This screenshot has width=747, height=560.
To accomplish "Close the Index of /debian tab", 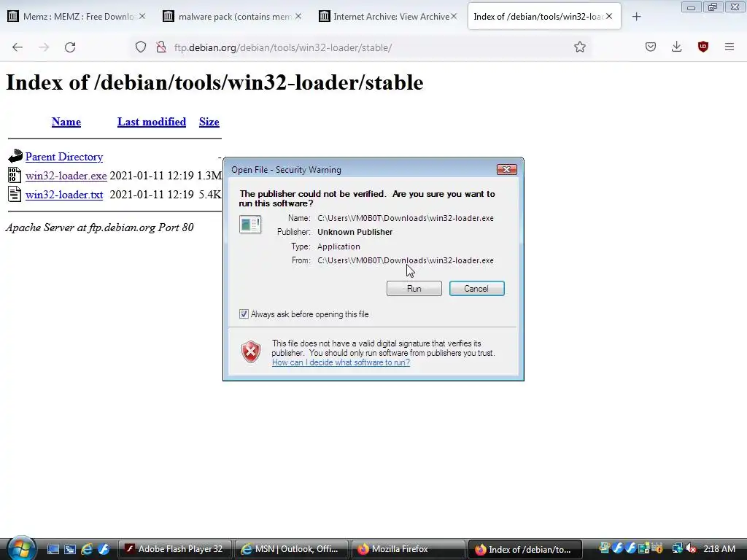I will tap(609, 16).
